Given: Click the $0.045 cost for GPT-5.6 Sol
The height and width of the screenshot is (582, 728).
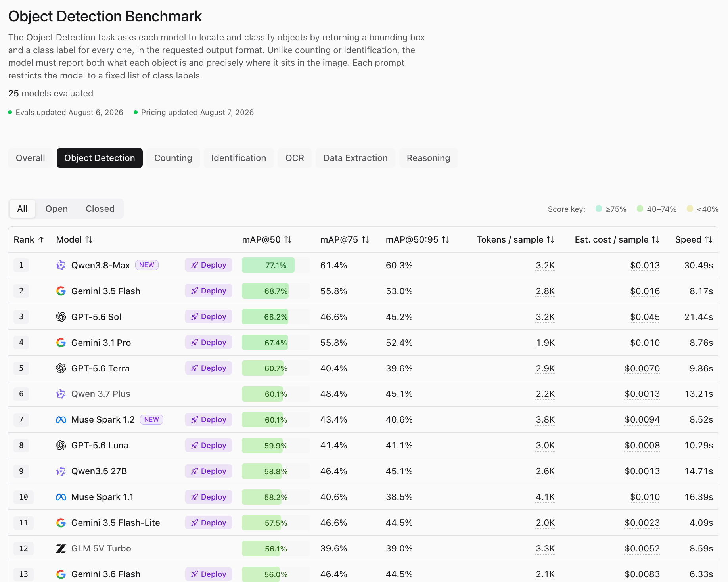Looking at the screenshot, I should click(x=645, y=317).
